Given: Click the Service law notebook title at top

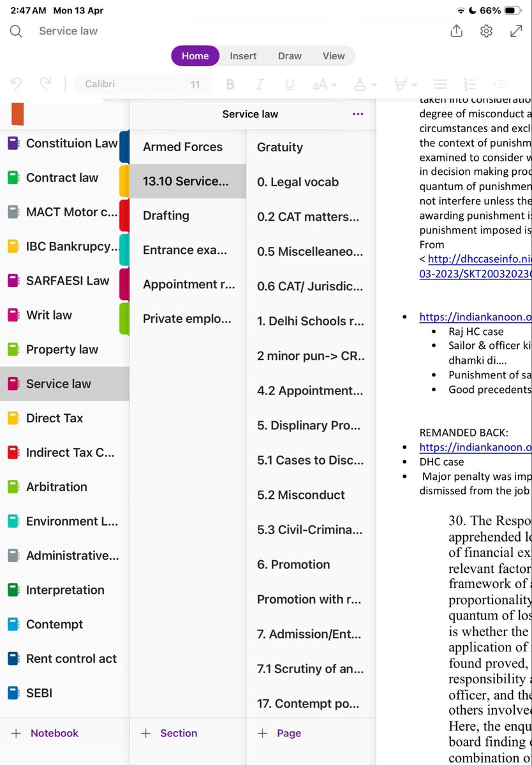Looking at the screenshot, I should [x=250, y=114].
